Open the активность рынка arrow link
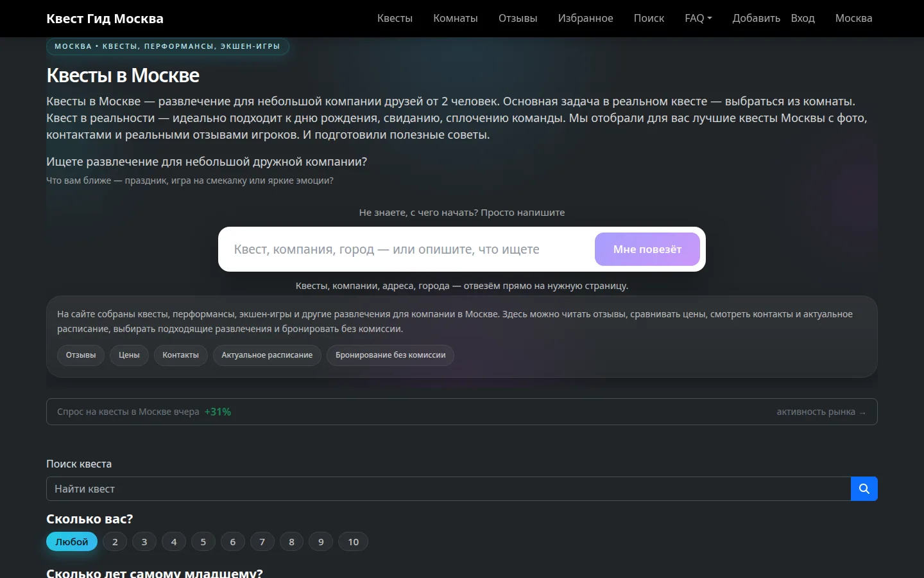The height and width of the screenshot is (578, 924). point(821,412)
